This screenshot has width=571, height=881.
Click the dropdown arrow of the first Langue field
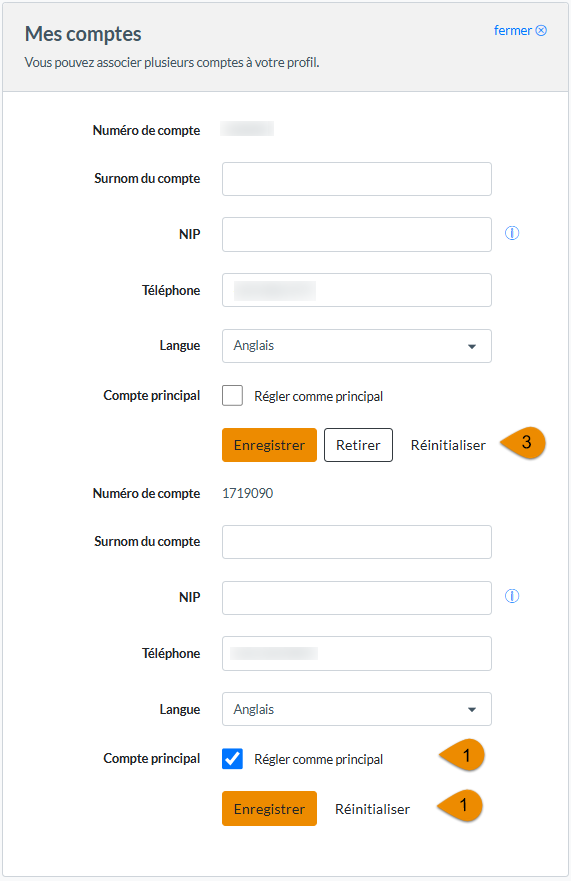[472, 347]
